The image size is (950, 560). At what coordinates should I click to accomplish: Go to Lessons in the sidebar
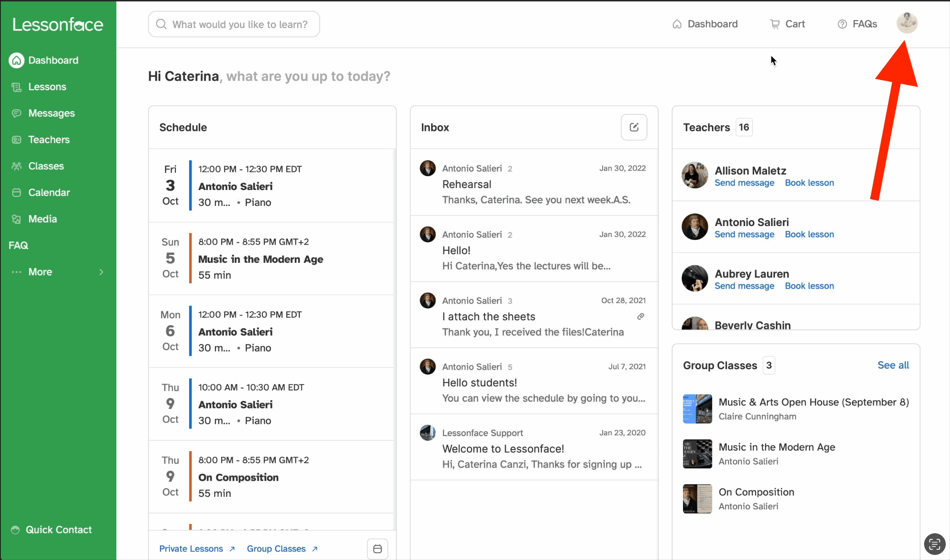coord(47,87)
